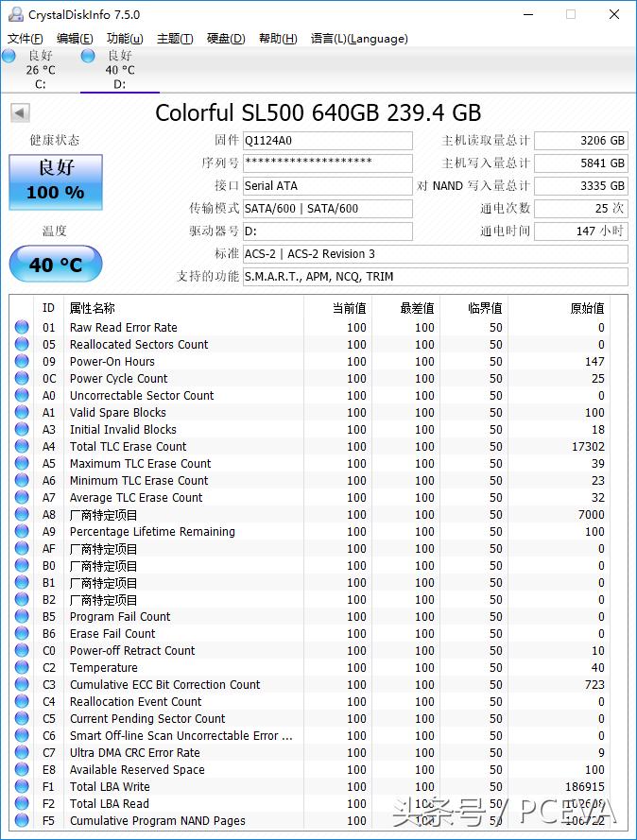Click the status dot for Current Pending Sector Count

click(22, 718)
